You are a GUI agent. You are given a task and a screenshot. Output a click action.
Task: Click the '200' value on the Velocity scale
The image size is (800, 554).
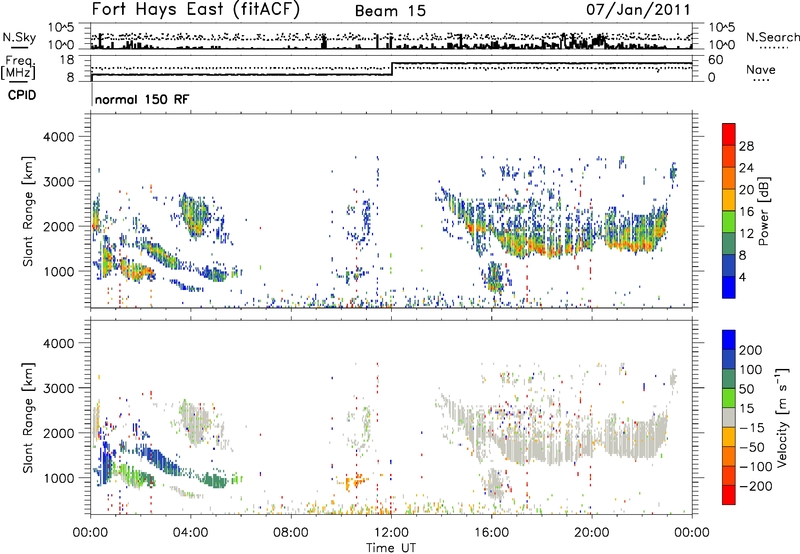[x=751, y=350]
